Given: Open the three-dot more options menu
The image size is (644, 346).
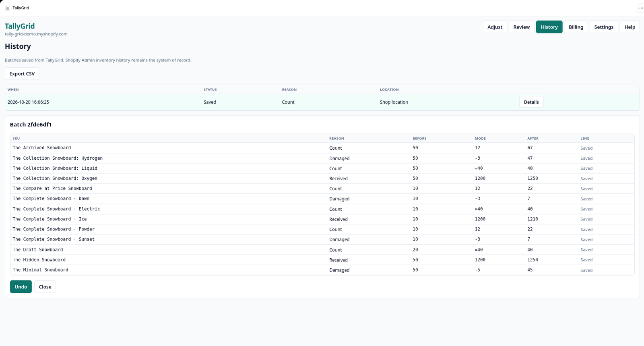Looking at the screenshot, I should pos(641,8).
